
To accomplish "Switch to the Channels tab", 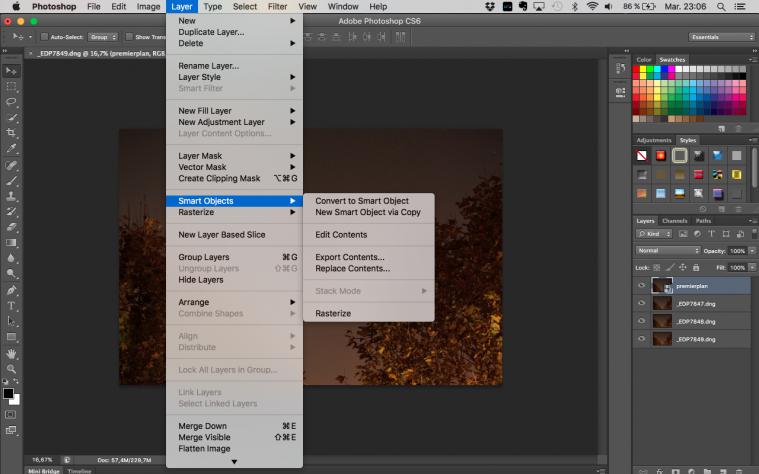I will [x=674, y=220].
